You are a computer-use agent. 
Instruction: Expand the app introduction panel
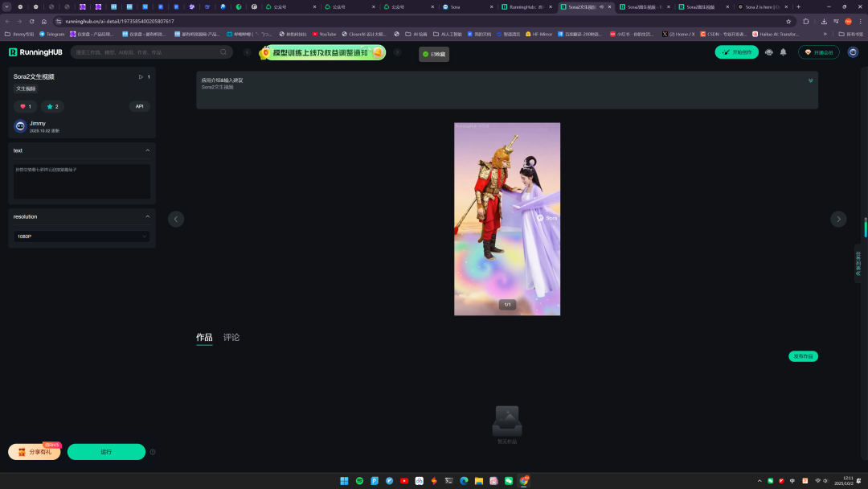click(810, 80)
